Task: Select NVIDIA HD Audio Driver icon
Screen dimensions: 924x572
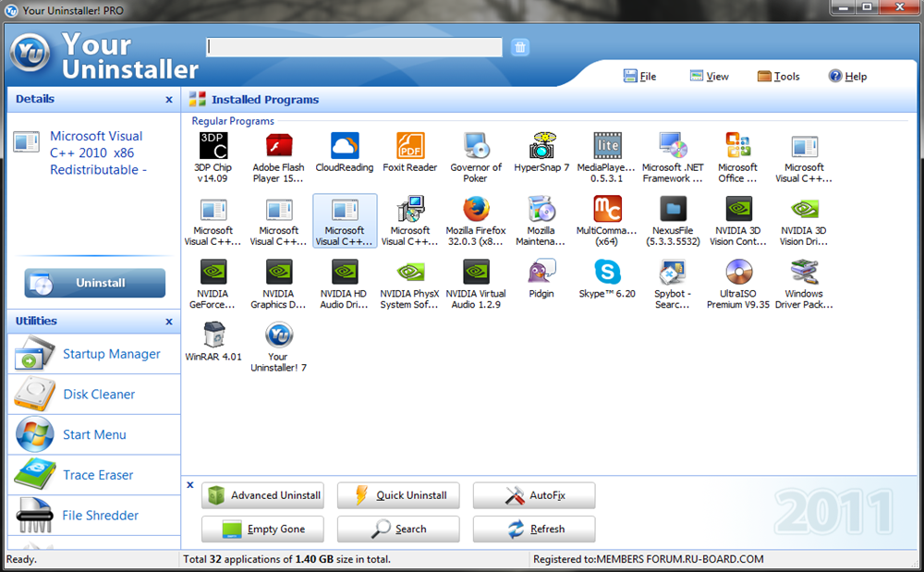Action: tap(345, 273)
